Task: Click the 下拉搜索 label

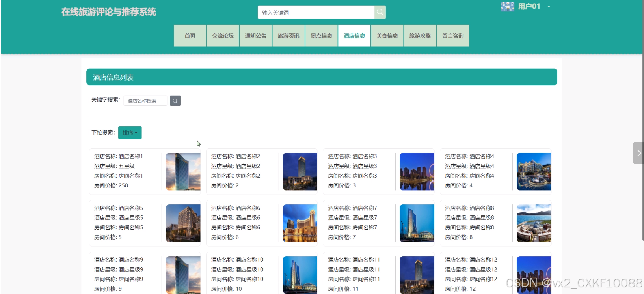Action: click(103, 133)
